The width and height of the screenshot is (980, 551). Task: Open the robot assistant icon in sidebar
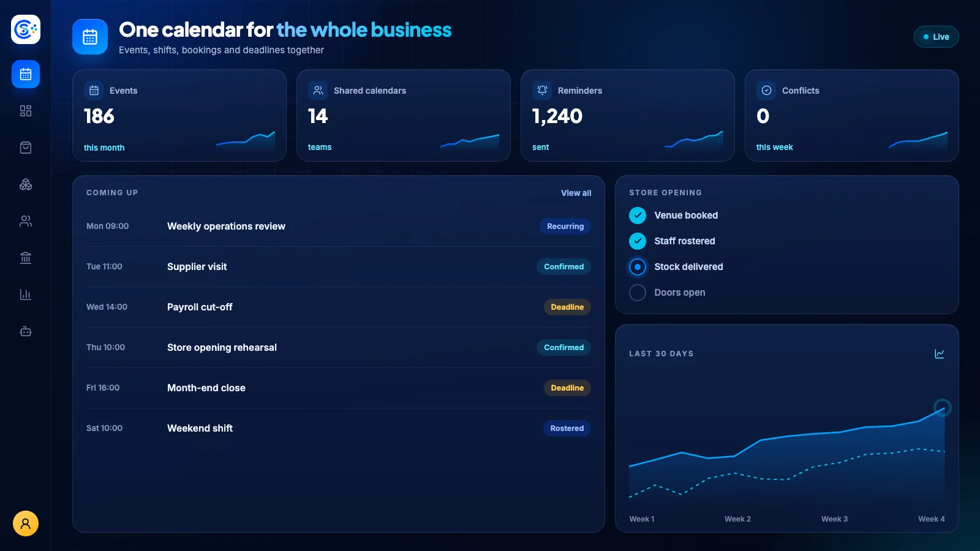[x=26, y=331]
